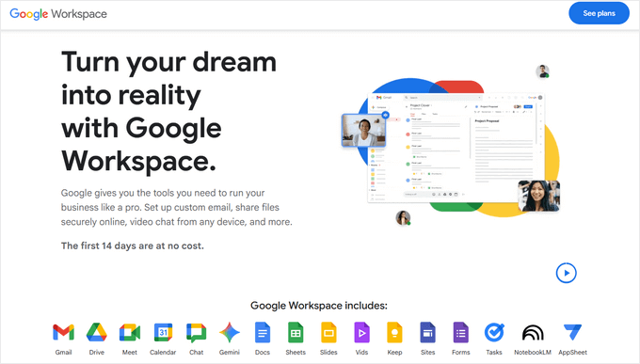Click the Google Workspace logo
640x364 pixels.
click(58, 14)
